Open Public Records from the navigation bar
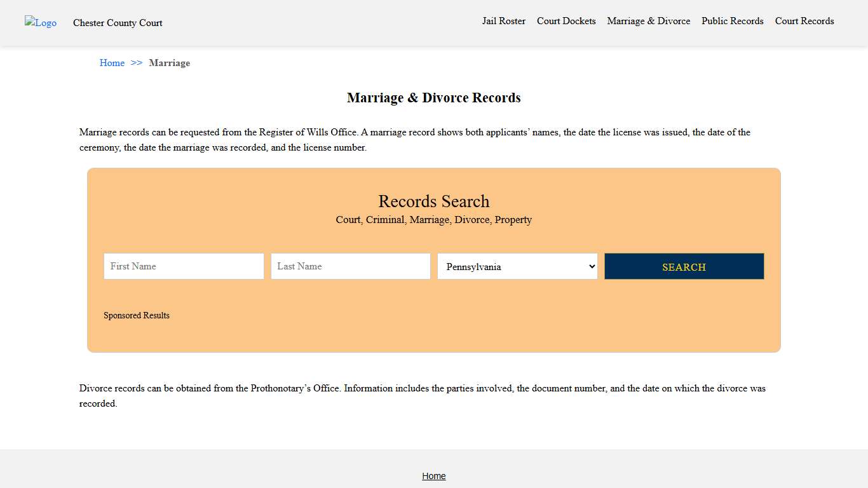868x488 pixels. [x=732, y=21]
